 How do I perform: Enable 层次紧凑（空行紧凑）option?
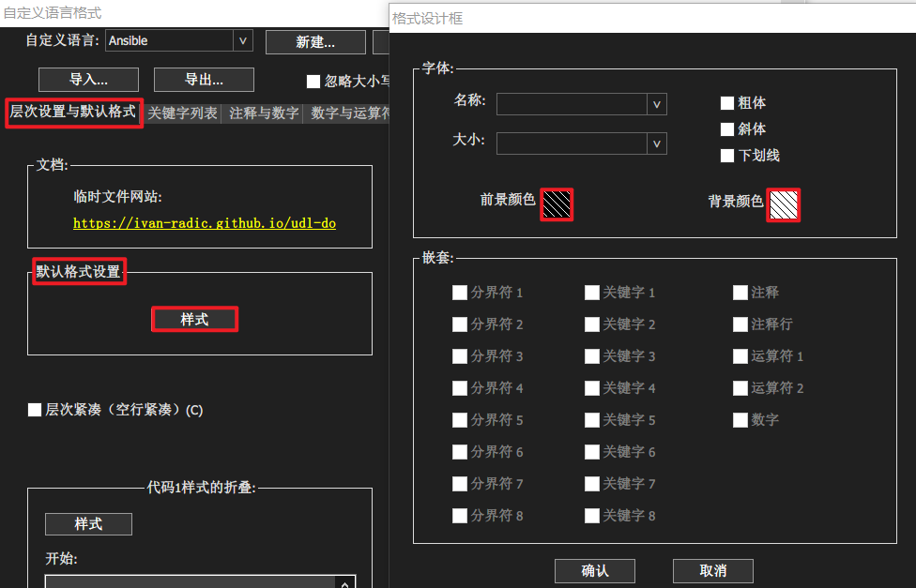(35, 410)
